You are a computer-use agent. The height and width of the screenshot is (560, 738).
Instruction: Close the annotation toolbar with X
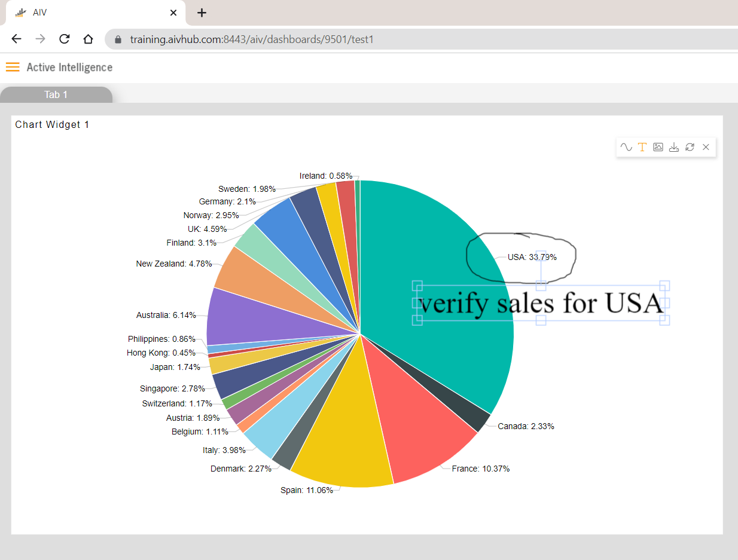coord(706,147)
